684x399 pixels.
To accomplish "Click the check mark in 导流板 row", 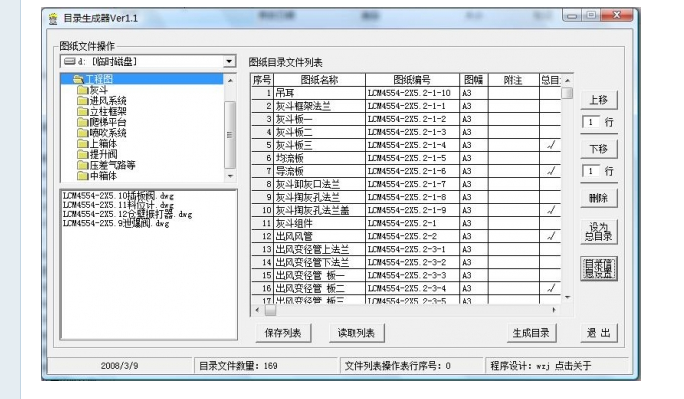I will [x=551, y=171].
